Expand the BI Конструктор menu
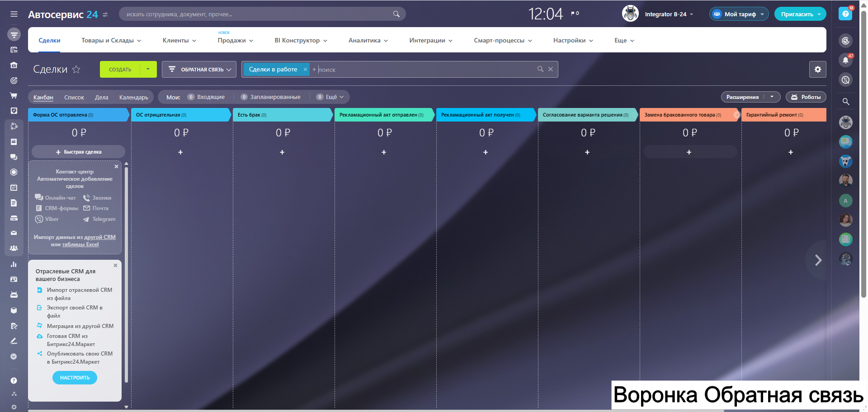 pyautogui.click(x=301, y=40)
